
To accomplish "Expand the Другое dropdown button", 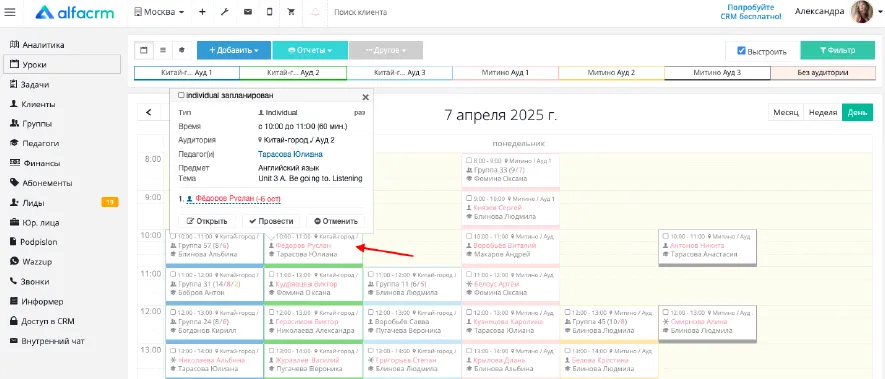I will pyautogui.click(x=385, y=50).
